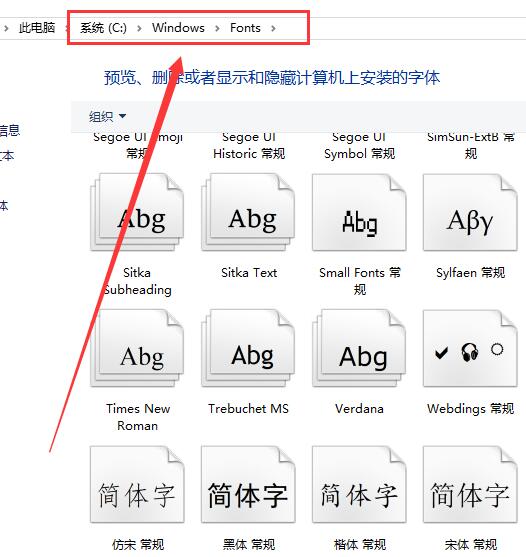
Task: Click the Sylfaen 常规 label
Action: pos(470,273)
